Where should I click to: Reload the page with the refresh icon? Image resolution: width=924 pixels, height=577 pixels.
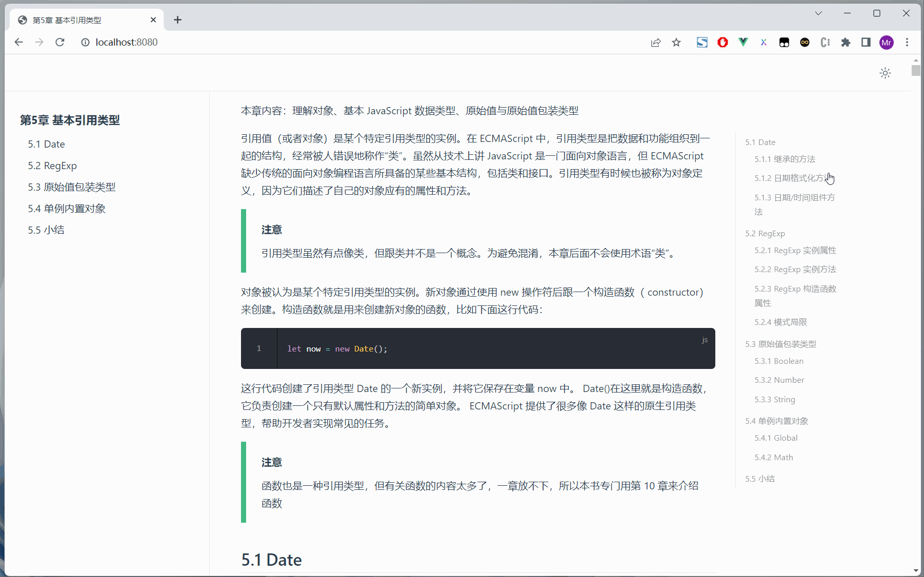tap(59, 42)
